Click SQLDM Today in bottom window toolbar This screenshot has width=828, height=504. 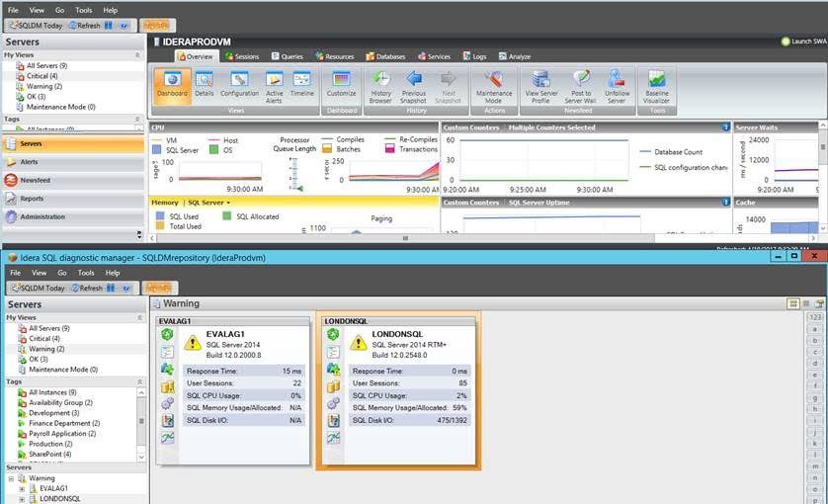tap(38, 288)
